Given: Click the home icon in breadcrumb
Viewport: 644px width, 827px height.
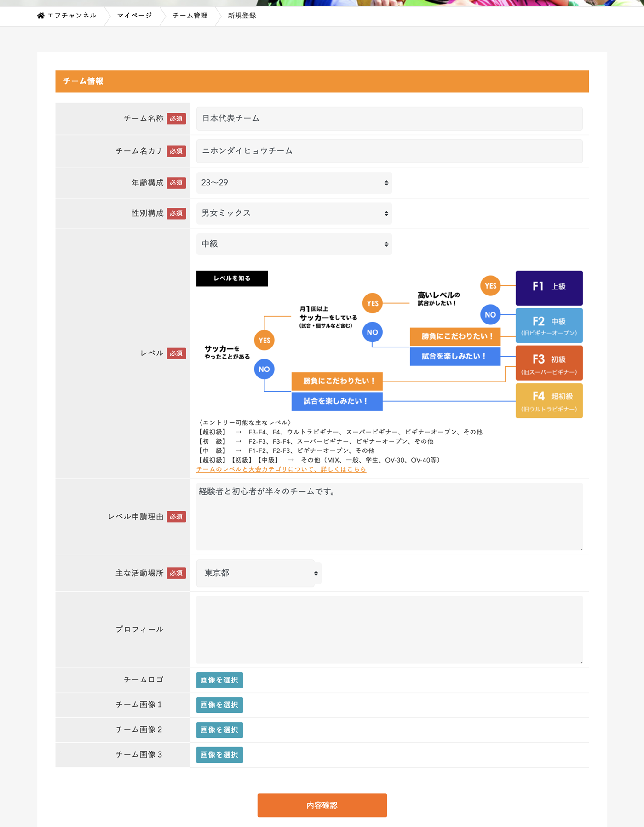Looking at the screenshot, I should [x=41, y=16].
